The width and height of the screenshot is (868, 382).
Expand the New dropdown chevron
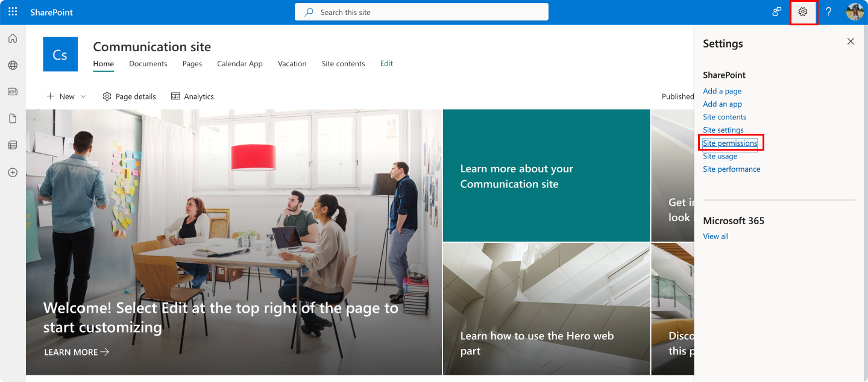(x=83, y=96)
